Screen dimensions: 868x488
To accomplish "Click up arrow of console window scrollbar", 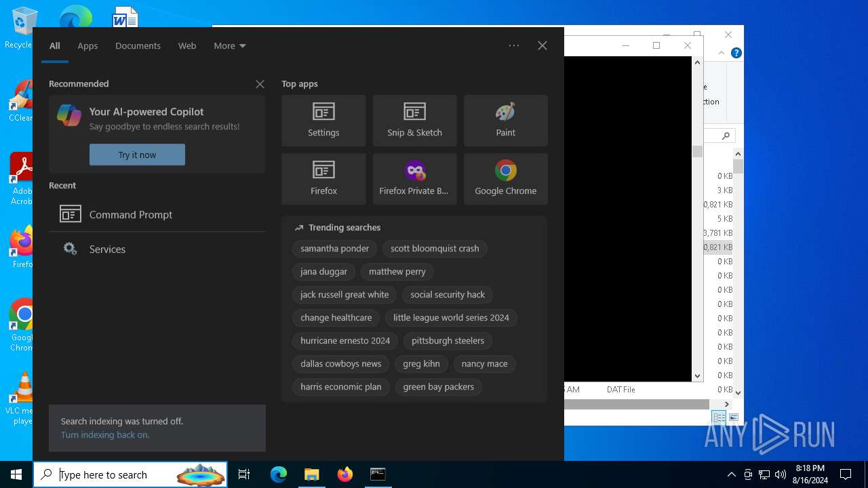I will pos(697,62).
